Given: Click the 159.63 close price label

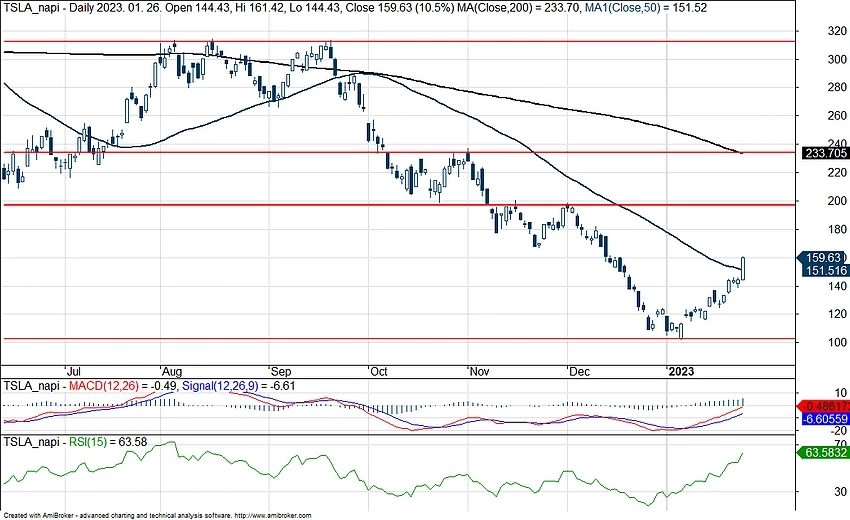Looking at the screenshot, I should point(824,258).
